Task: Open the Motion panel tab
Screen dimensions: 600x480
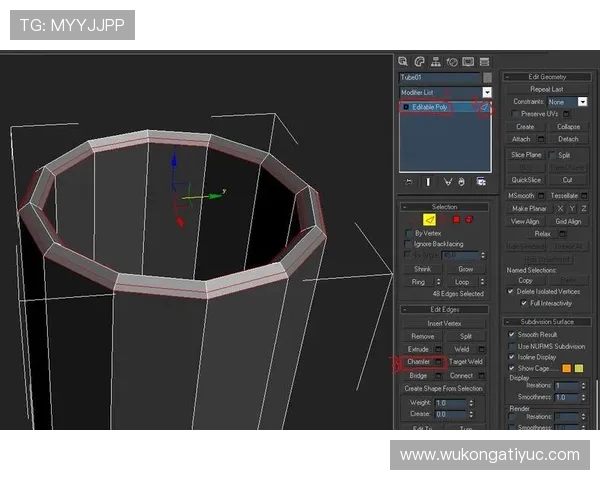Action: (x=452, y=61)
